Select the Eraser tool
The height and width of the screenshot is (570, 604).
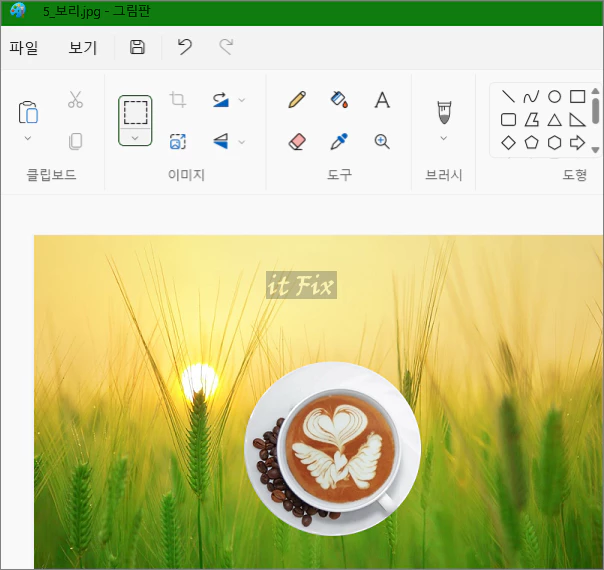(x=297, y=141)
